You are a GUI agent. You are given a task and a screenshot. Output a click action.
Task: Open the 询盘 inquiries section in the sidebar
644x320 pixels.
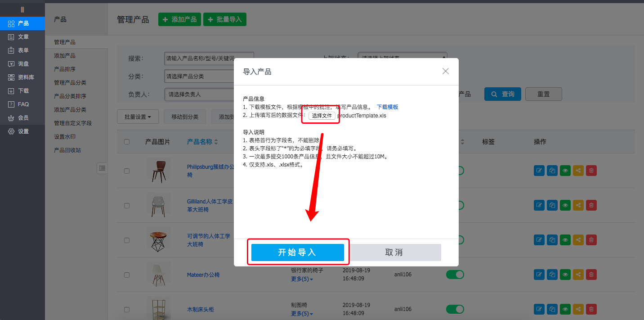(22, 63)
